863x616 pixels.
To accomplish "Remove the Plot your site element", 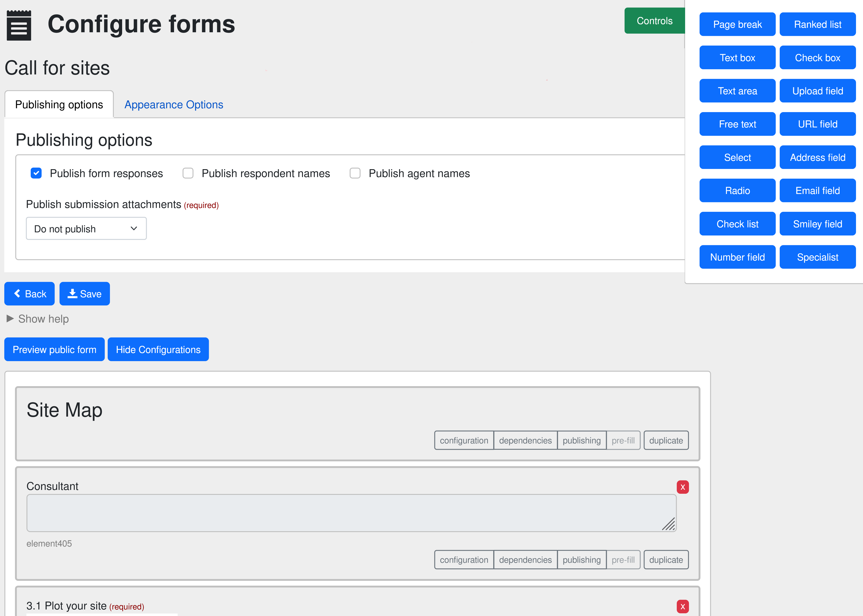I will (682, 606).
